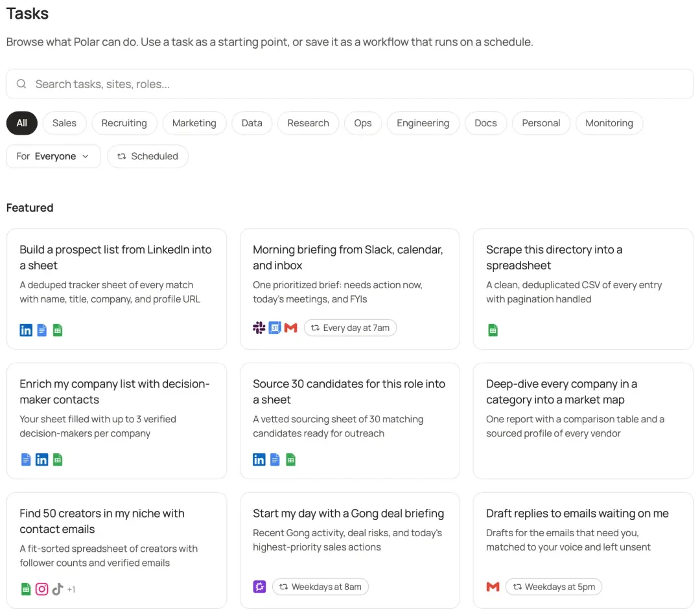Click Slack icon in Morning briefing card
Viewport: 700px width, 612px height.
tap(259, 328)
